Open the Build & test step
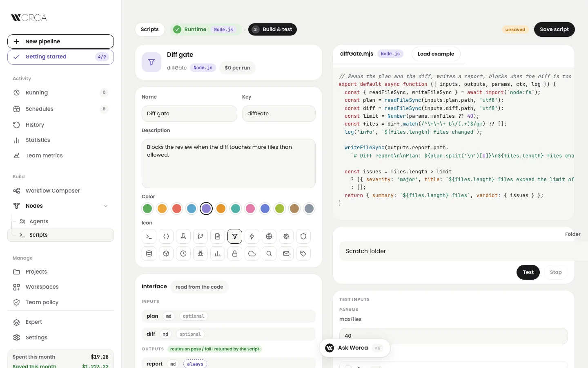The width and height of the screenshot is (588, 368). click(x=272, y=29)
